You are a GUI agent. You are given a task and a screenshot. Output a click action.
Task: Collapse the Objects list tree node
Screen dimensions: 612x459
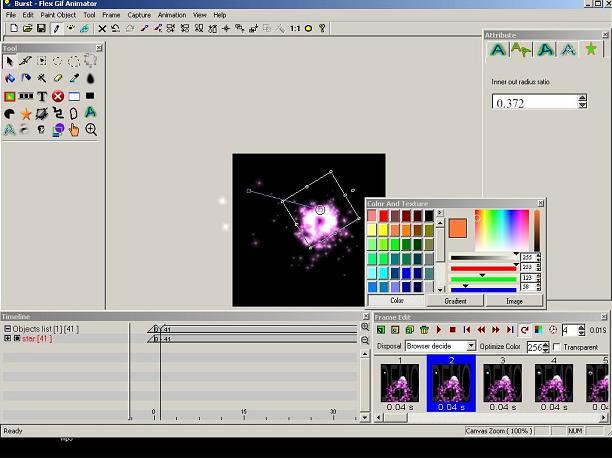pyautogui.click(x=7, y=329)
